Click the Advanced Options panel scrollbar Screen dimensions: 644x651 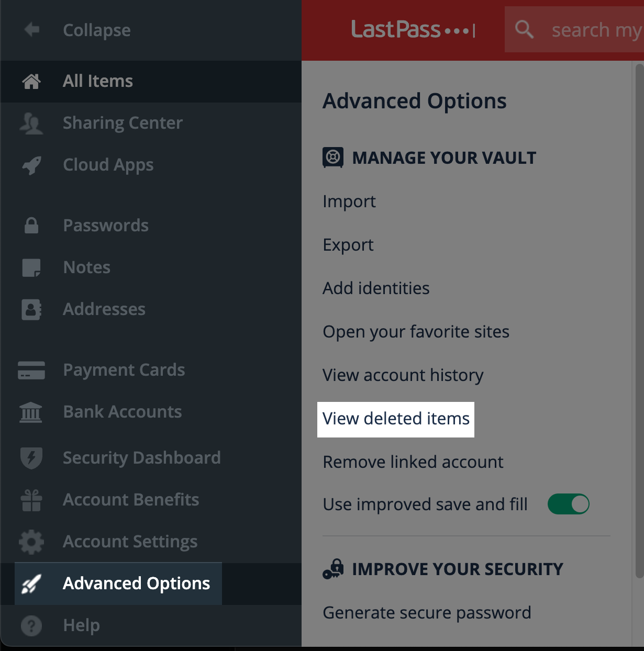tap(639, 320)
